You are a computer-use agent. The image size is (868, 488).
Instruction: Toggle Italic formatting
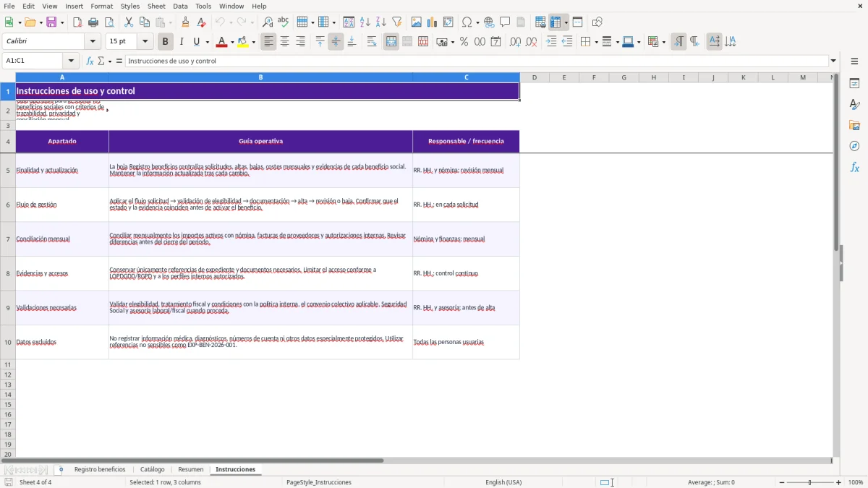click(x=182, y=42)
